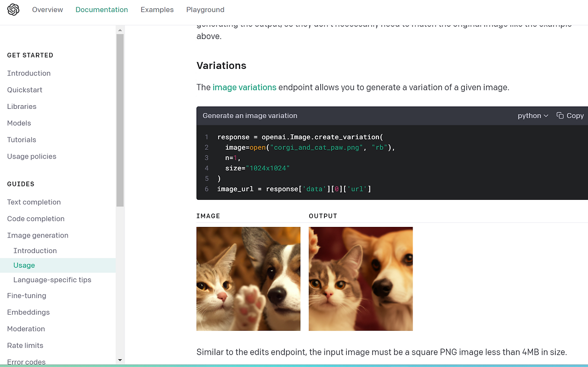588x367 pixels.
Task: Open the Rate limits guide
Action: [x=25, y=345]
